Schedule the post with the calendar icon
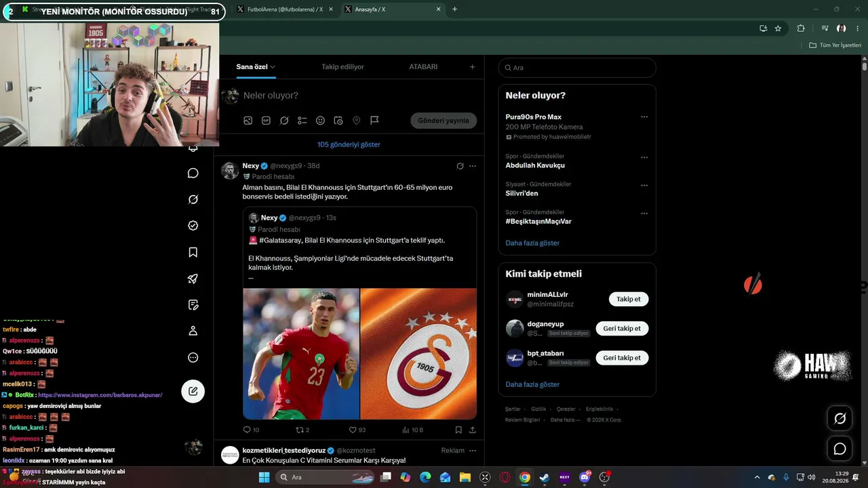Image resolution: width=868 pixels, height=488 pixels. [338, 121]
